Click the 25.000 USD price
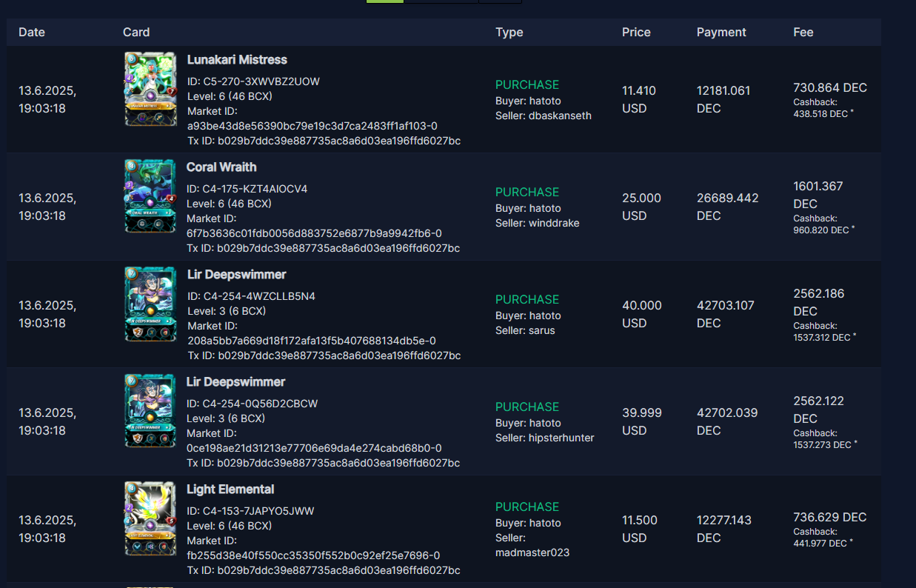This screenshot has width=916, height=588. [x=641, y=207]
